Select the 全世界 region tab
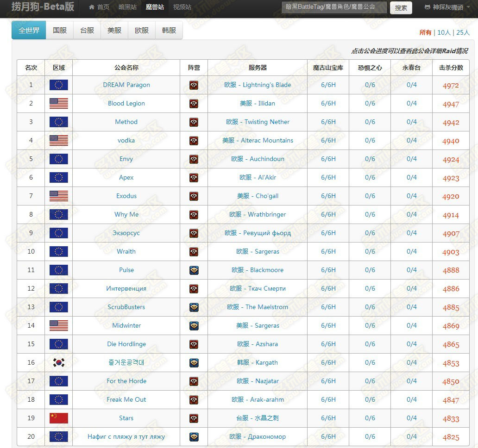Viewport: 478px width, 448px height. click(29, 30)
